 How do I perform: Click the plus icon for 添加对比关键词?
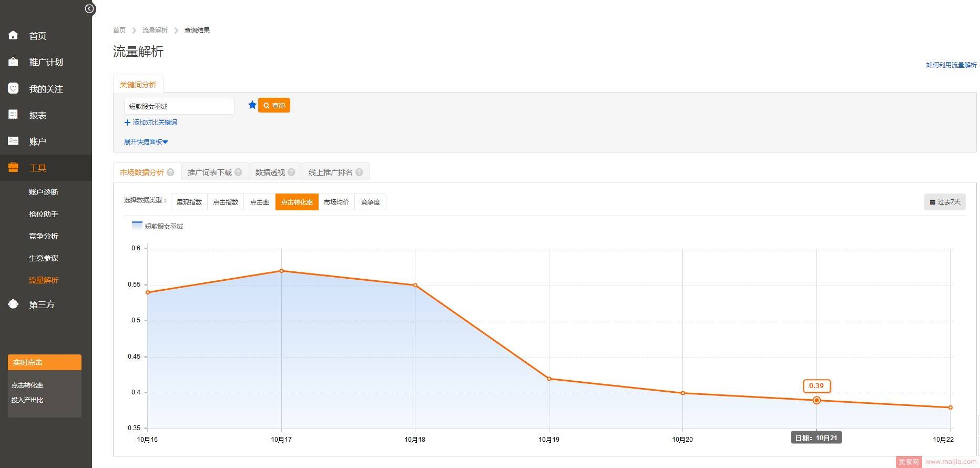coord(127,123)
